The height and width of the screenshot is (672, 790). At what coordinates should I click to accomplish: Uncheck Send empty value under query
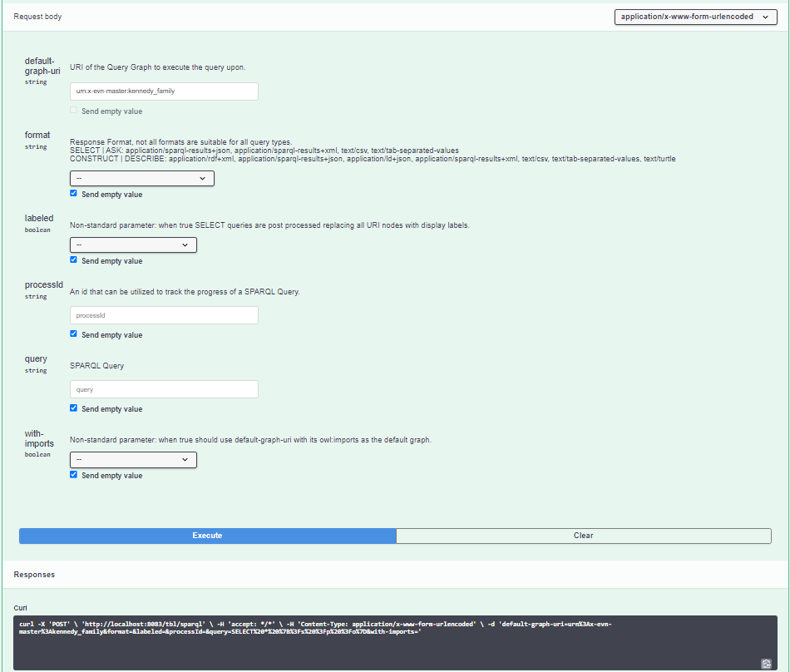pos(73,408)
